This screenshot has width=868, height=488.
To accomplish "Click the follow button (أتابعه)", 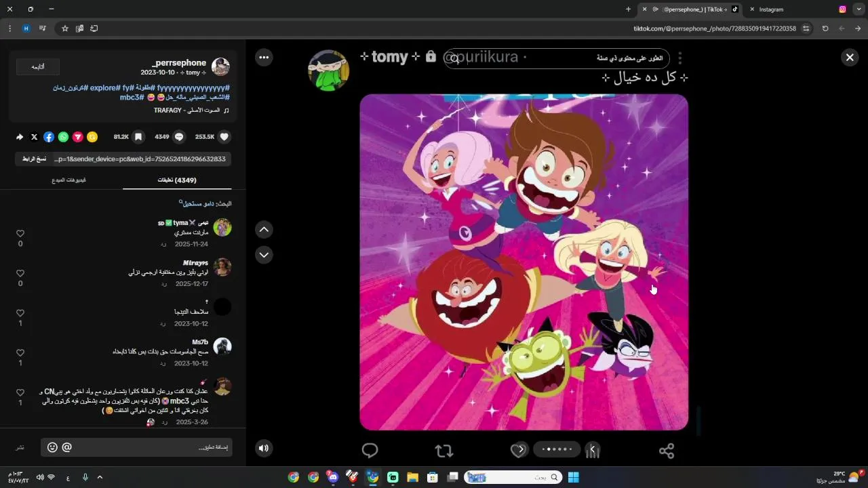I will (38, 66).
